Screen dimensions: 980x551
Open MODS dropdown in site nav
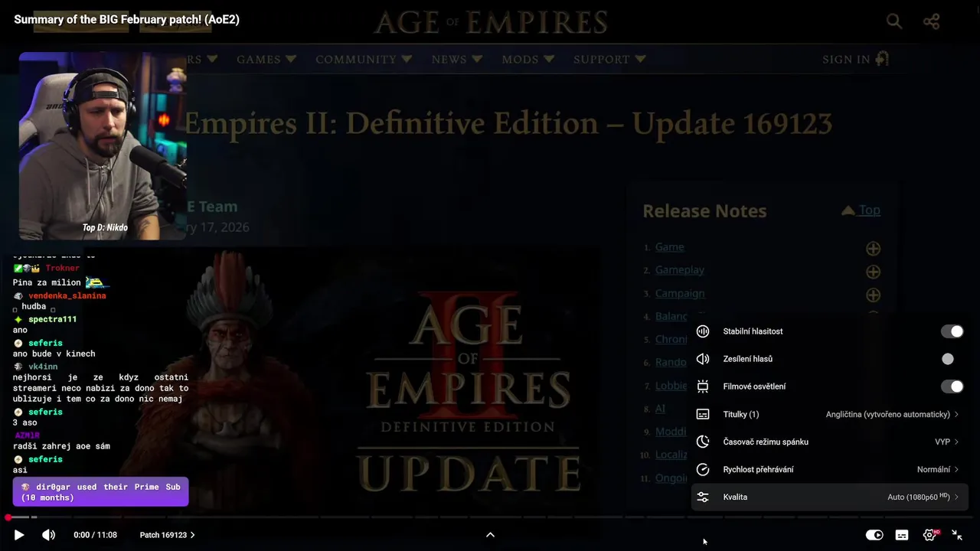click(528, 59)
